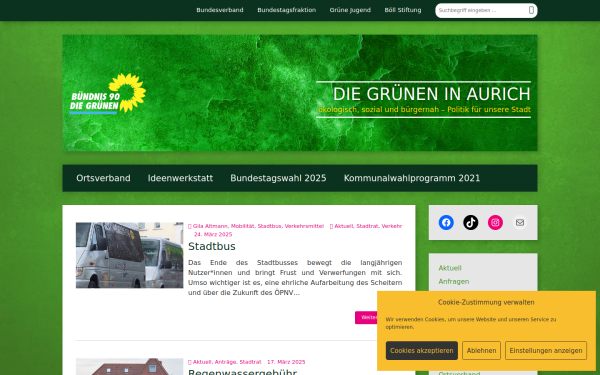This screenshot has width=600, height=375.
Task: Click the email envelope icon
Action: (519, 222)
